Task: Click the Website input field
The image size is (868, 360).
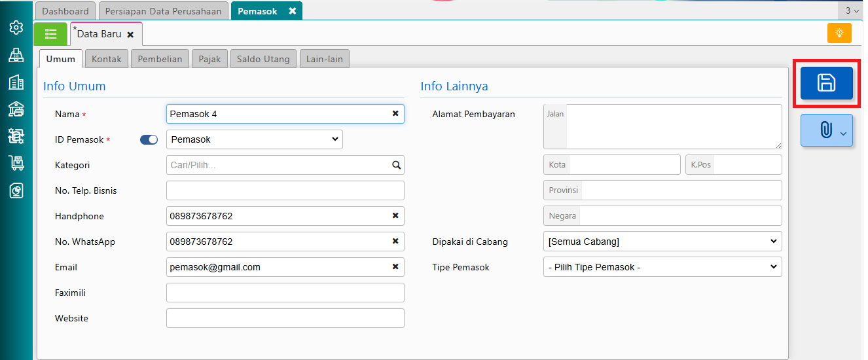Action: pyautogui.click(x=285, y=318)
